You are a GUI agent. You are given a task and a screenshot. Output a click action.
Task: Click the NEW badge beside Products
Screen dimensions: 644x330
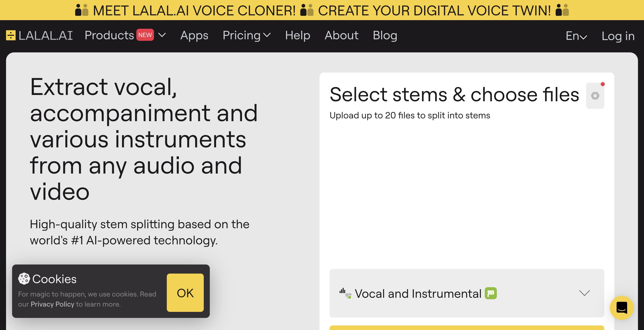click(x=145, y=35)
